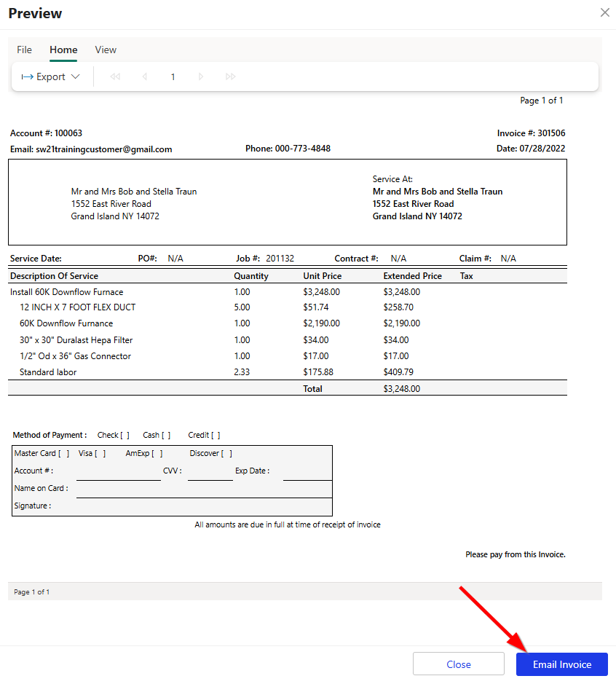This screenshot has height=684, width=616.
Task: Click the Signature label
Action: point(33,506)
